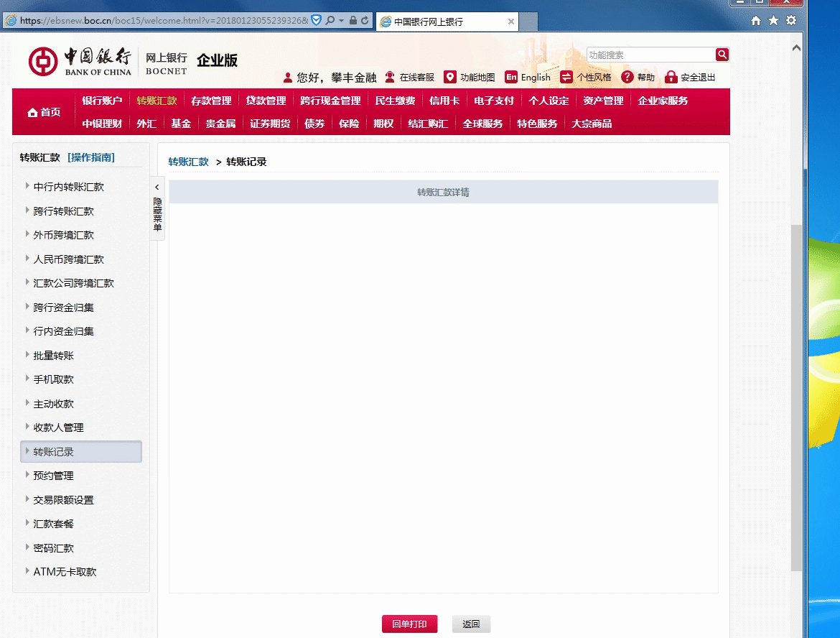Open the help (帮助) page
This screenshot has height=638, width=840.
(638, 78)
